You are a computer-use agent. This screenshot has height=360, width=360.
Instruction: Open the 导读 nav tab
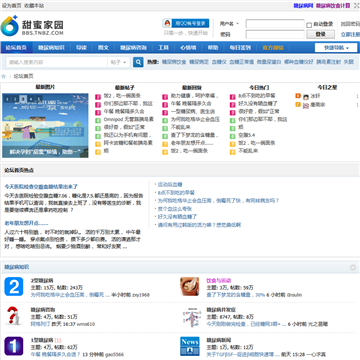coord(81,48)
